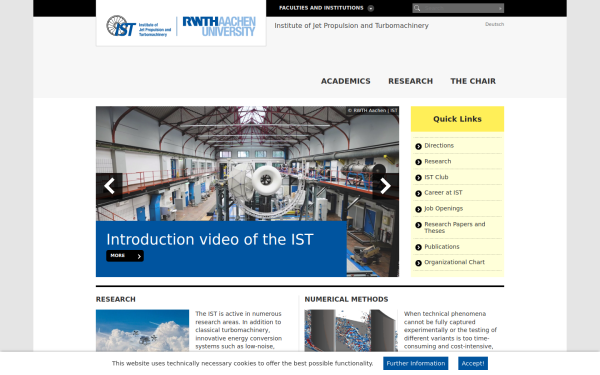The height and width of the screenshot is (375, 600).
Task: Open Research Papers and Theses link
Action: [x=455, y=227]
